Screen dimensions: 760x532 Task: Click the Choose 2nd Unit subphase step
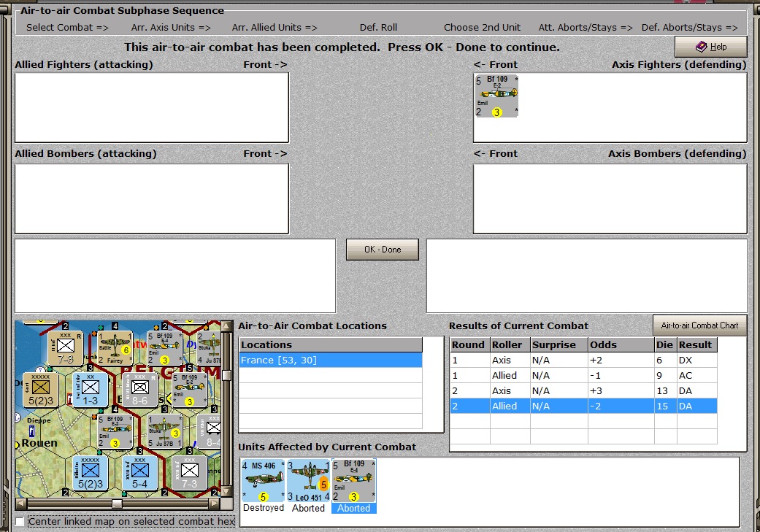483,28
